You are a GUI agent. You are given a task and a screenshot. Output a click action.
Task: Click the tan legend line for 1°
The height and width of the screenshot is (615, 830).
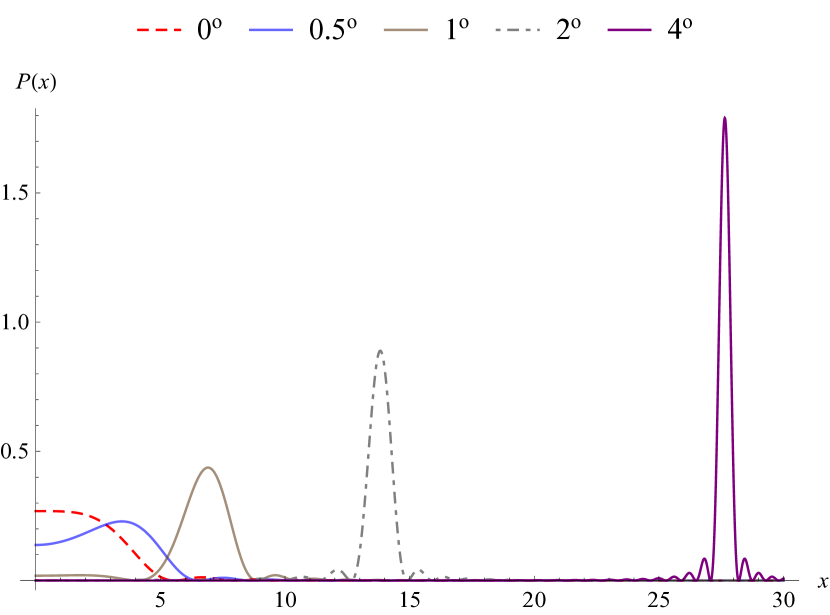click(405, 30)
